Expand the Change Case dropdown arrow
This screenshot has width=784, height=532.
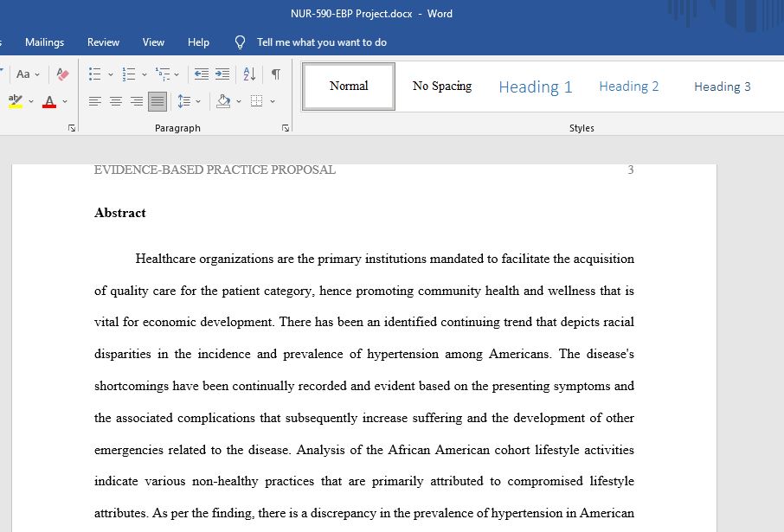[37, 75]
